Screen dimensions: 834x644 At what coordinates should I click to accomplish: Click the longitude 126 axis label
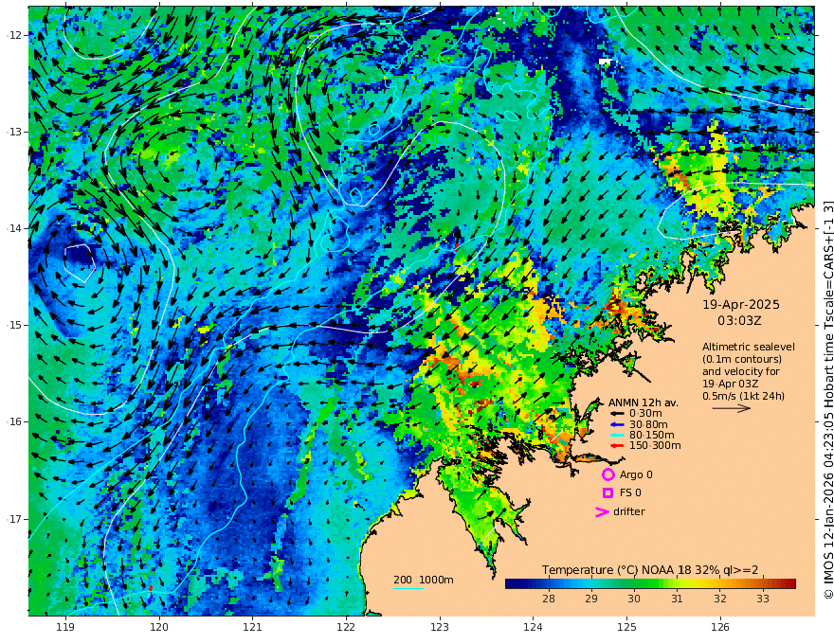720,628
